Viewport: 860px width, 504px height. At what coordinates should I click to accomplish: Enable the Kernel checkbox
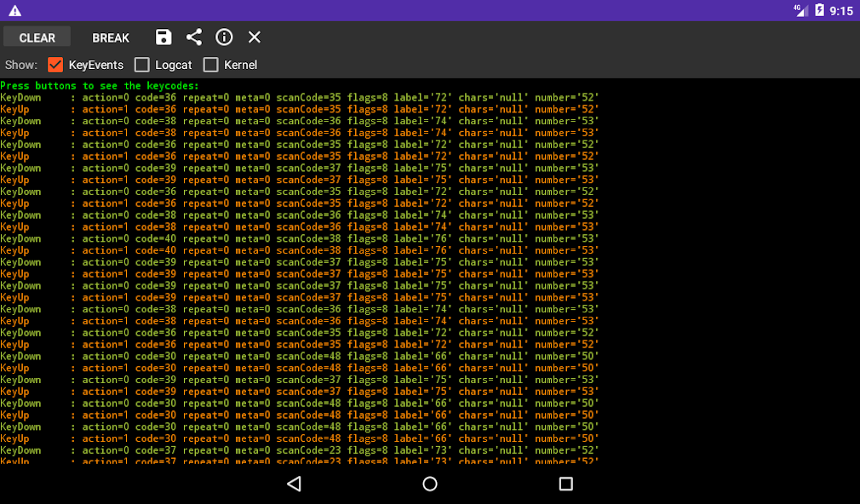(211, 65)
